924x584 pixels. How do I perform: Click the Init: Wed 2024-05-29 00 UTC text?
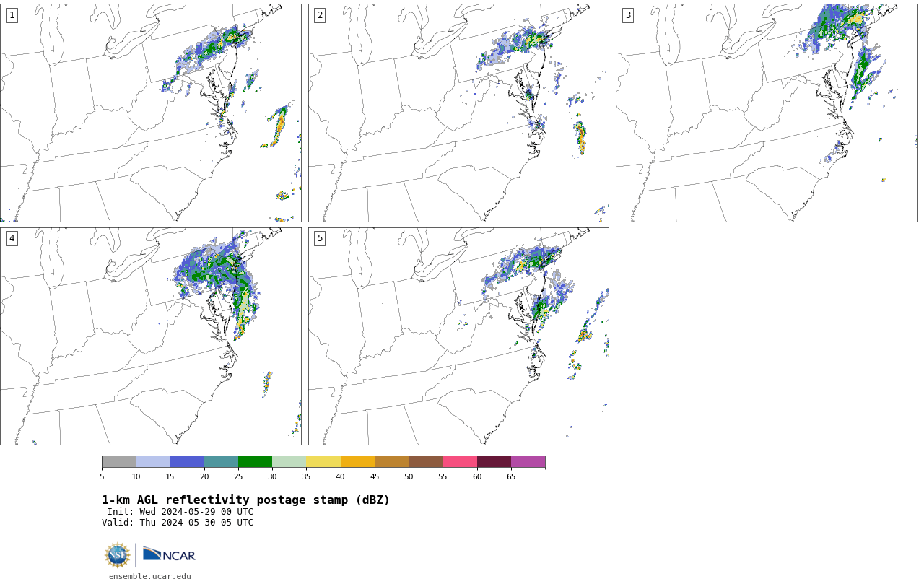pyautogui.click(x=180, y=512)
